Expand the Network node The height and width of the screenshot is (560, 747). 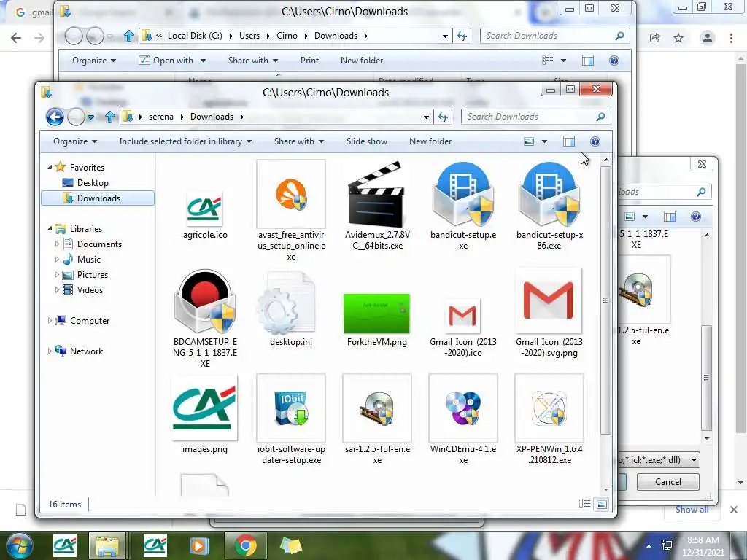(50, 351)
